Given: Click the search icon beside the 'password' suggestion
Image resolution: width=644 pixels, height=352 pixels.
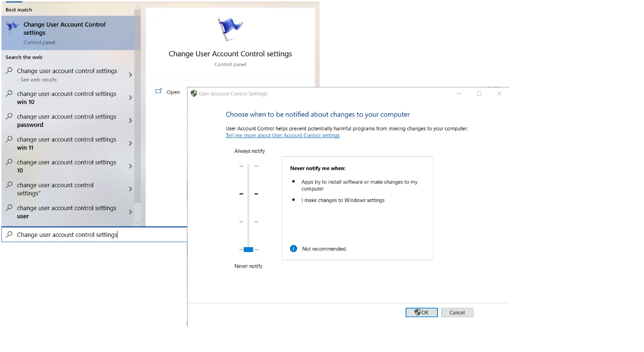Looking at the screenshot, I should pyautogui.click(x=9, y=117).
